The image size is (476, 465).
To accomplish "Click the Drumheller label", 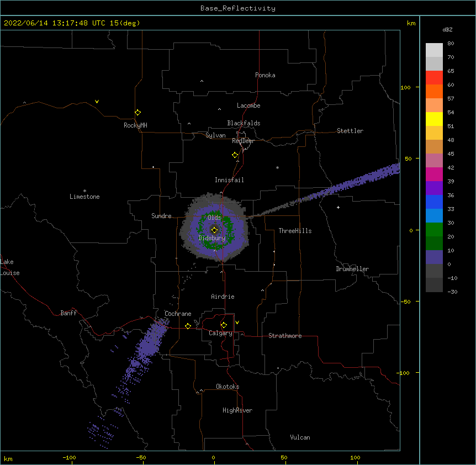I will coord(352,269).
